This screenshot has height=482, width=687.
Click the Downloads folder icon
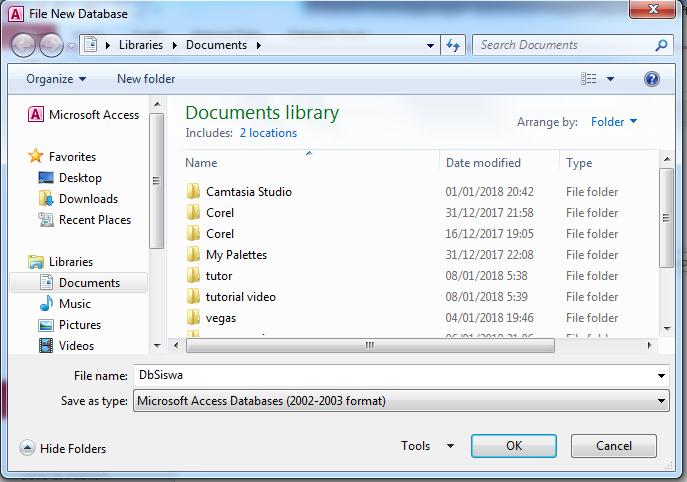point(46,198)
